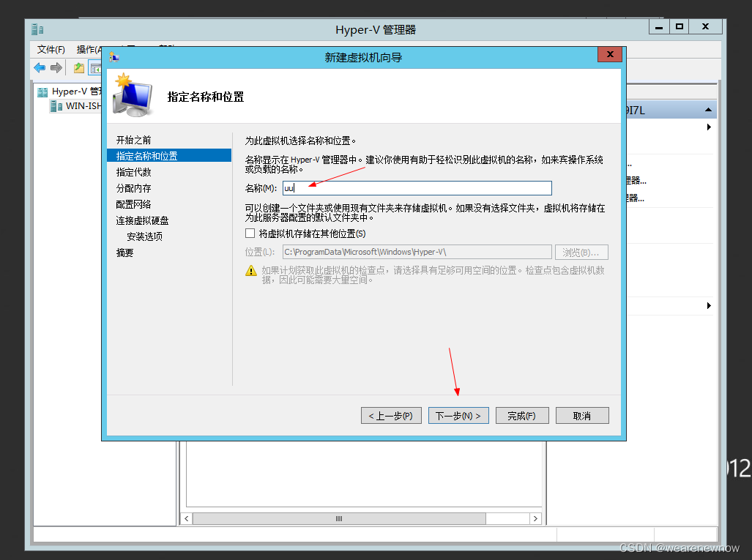Click the show/hide console tree toolbar icon

pos(96,67)
